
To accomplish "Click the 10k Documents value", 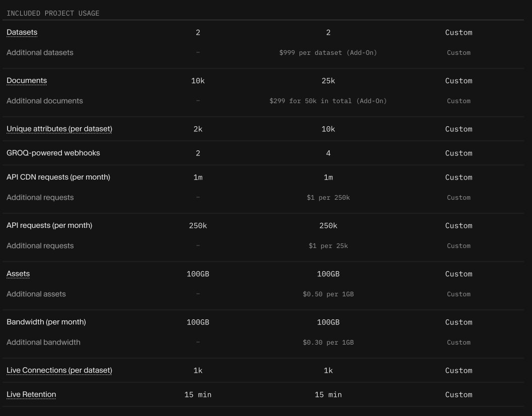I will pos(198,80).
